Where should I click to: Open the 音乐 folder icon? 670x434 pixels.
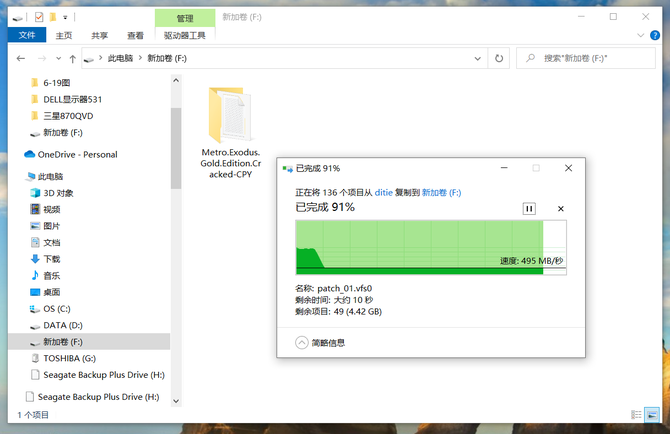(35, 276)
